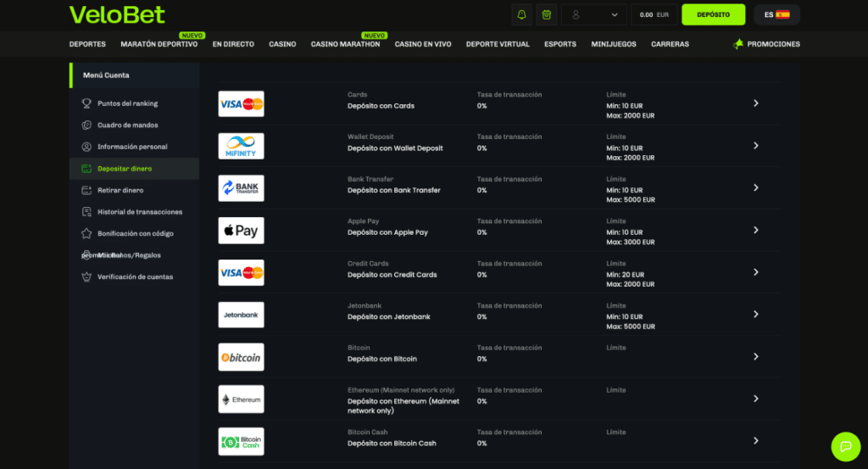Open MARATÓN DEPORTIVO section
The width and height of the screenshot is (868, 469).
coord(159,44)
